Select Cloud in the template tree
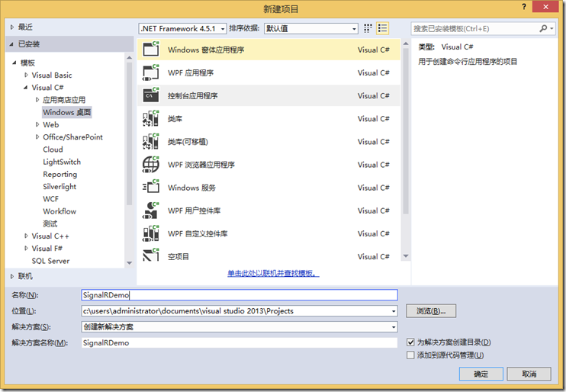This screenshot has height=392, width=566. pyautogui.click(x=53, y=149)
